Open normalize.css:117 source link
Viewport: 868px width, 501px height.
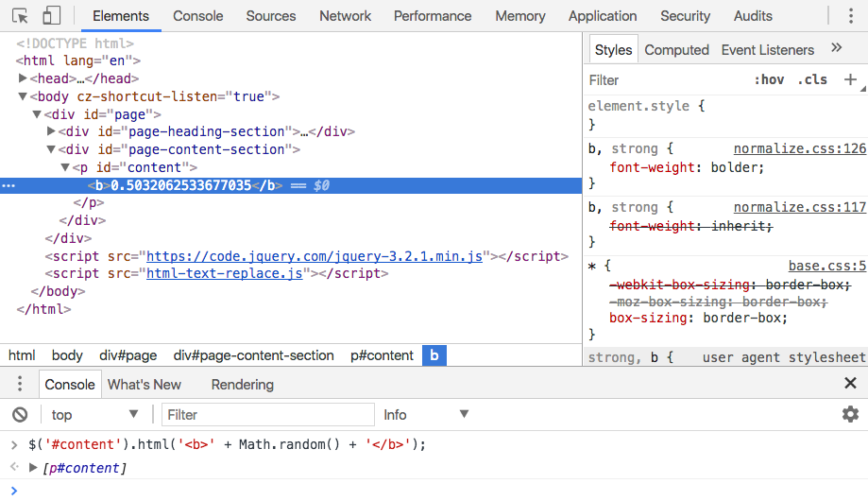pos(799,207)
